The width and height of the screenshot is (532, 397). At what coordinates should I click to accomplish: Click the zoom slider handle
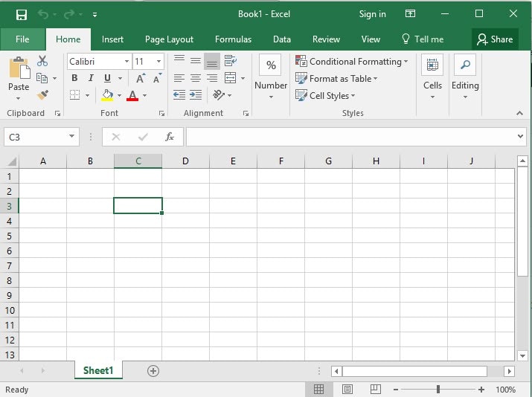438,390
